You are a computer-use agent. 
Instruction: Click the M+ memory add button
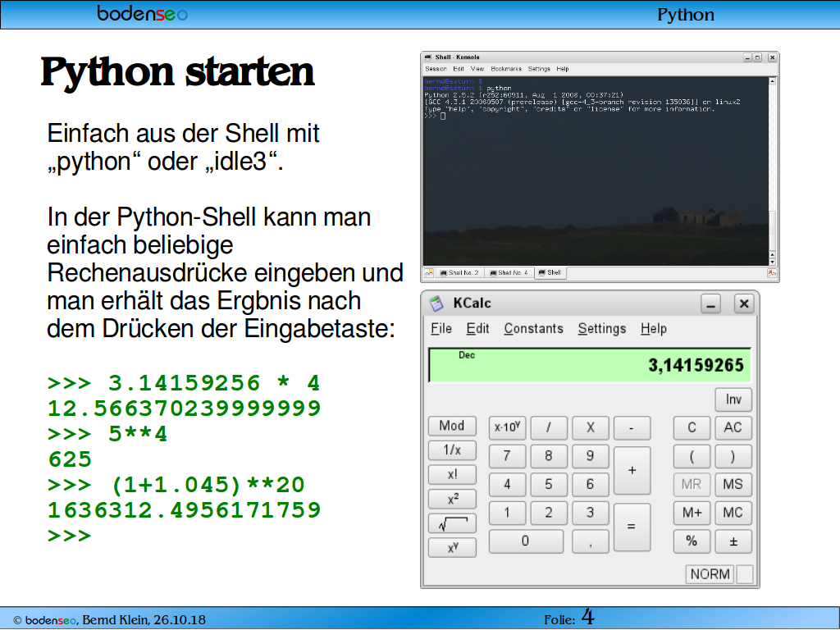(x=692, y=513)
